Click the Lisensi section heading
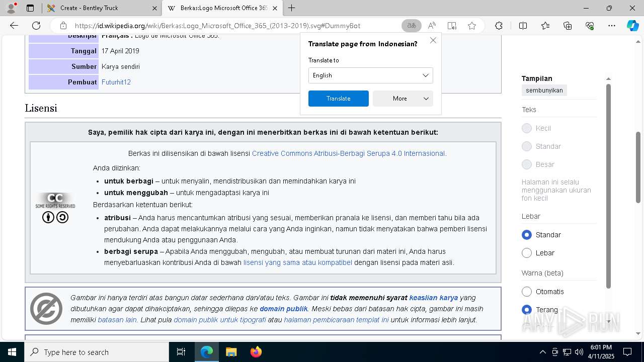Image resolution: width=644 pixels, height=362 pixels. pos(41,108)
